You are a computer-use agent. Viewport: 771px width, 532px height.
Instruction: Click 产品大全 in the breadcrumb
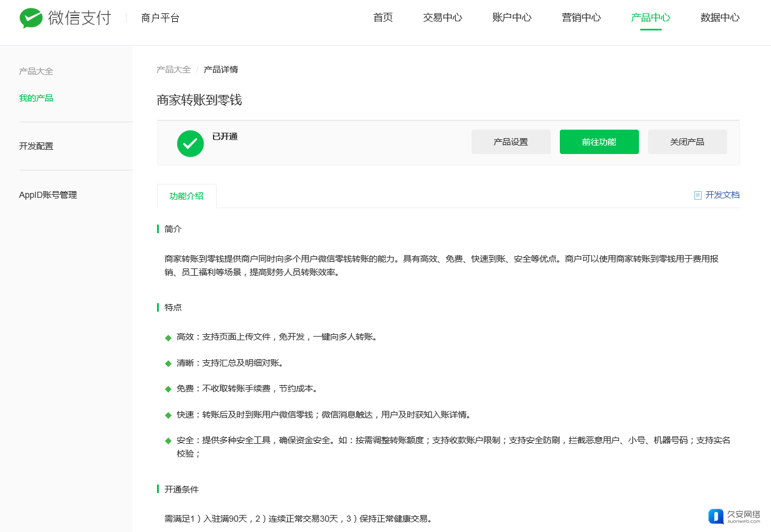coord(173,69)
